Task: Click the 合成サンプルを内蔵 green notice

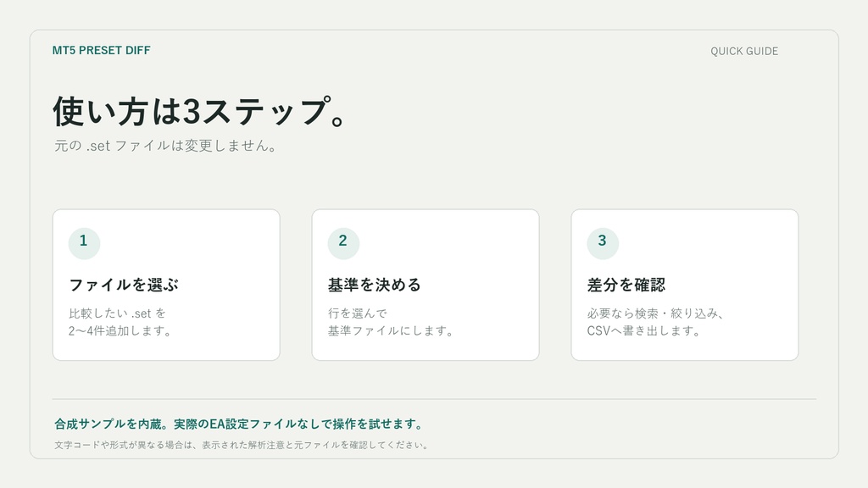Action: [238, 424]
